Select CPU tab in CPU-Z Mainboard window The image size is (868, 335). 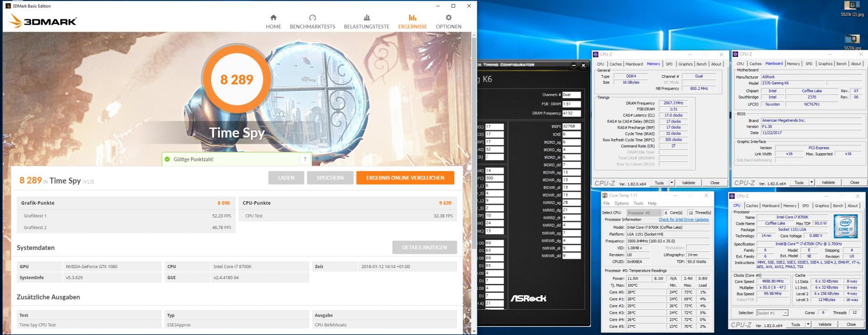point(740,64)
